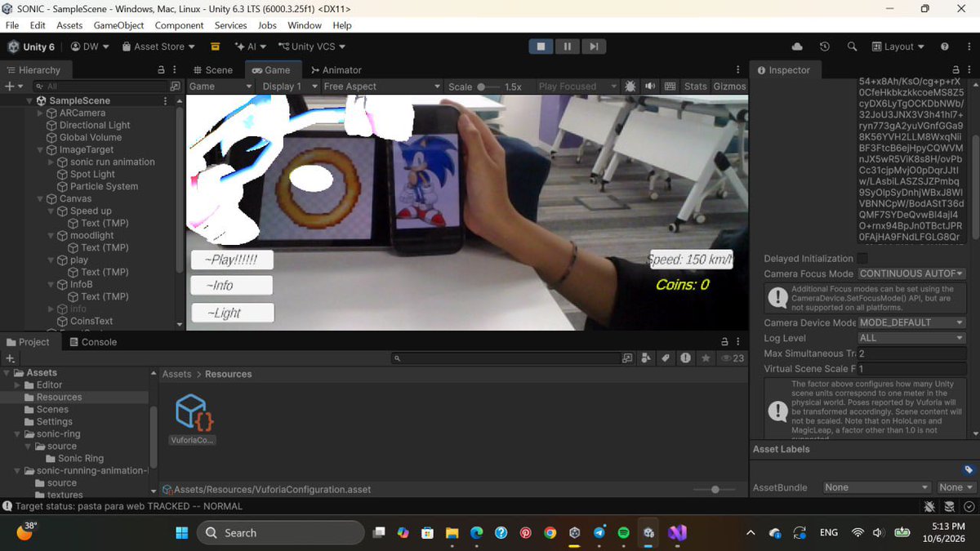The width and height of the screenshot is (980, 551).
Task: Open the Asset Store dropdown
Action: coord(158,47)
